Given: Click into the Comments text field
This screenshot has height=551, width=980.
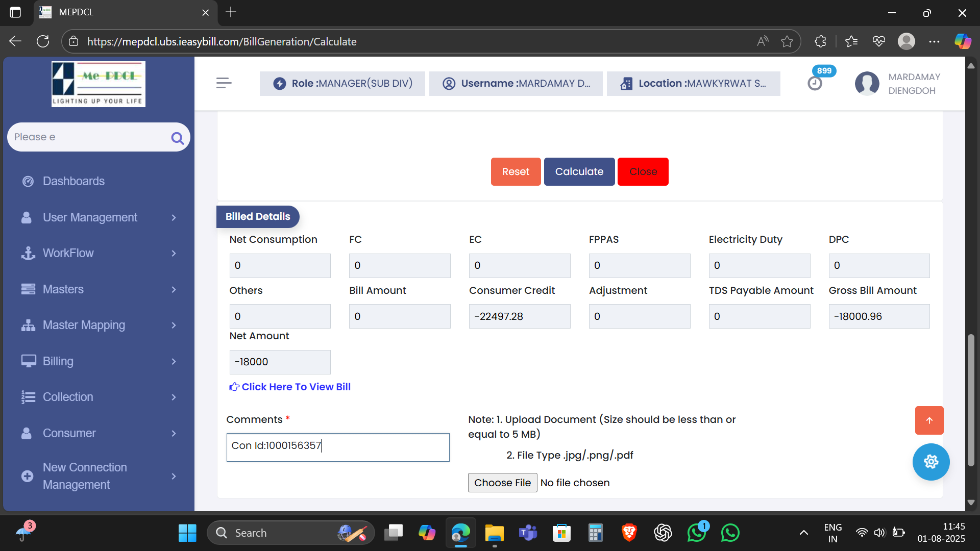Looking at the screenshot, I should pos(337,447).
